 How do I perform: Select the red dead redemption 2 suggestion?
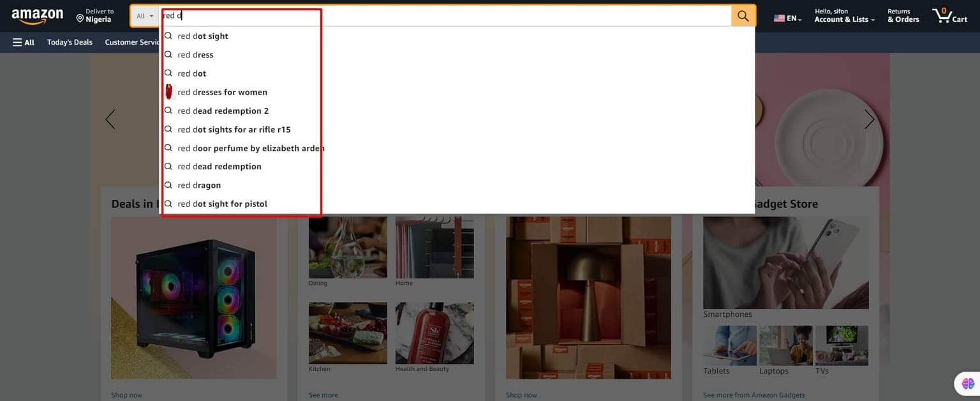point(223,110)
